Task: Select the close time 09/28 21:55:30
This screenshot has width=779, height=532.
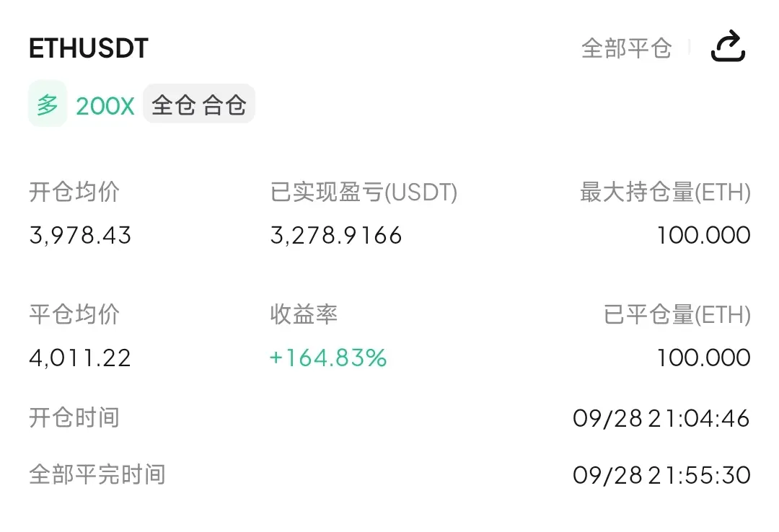Action: pos(661,475)
